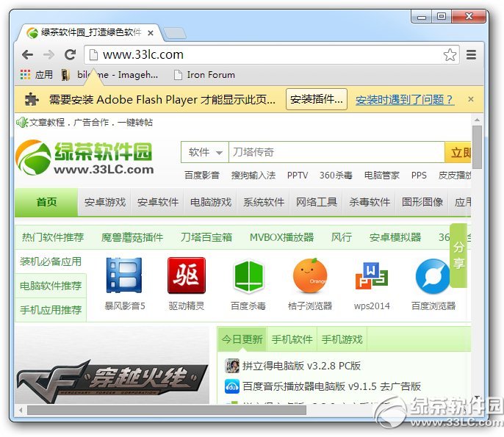Select the 安卓游戏 navigation tab
The width and height of the screenshot is (504, 437).
click(x=105, y=202)
